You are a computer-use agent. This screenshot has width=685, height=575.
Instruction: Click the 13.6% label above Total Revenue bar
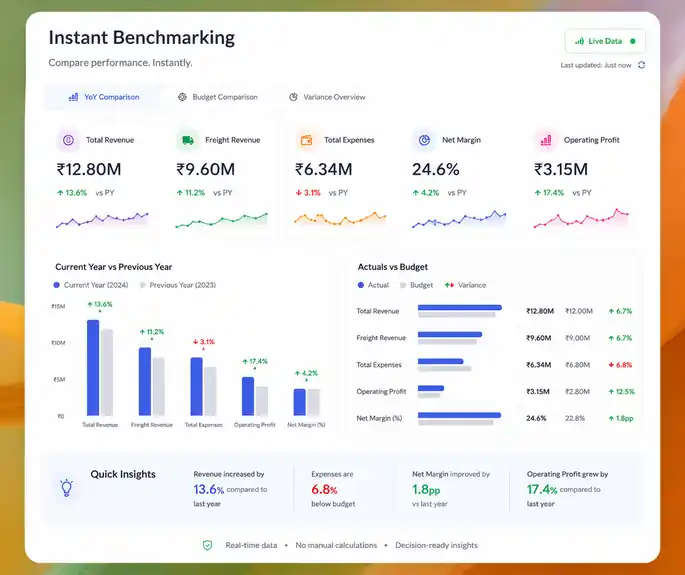pyautogui.click(x=100, y=304)
